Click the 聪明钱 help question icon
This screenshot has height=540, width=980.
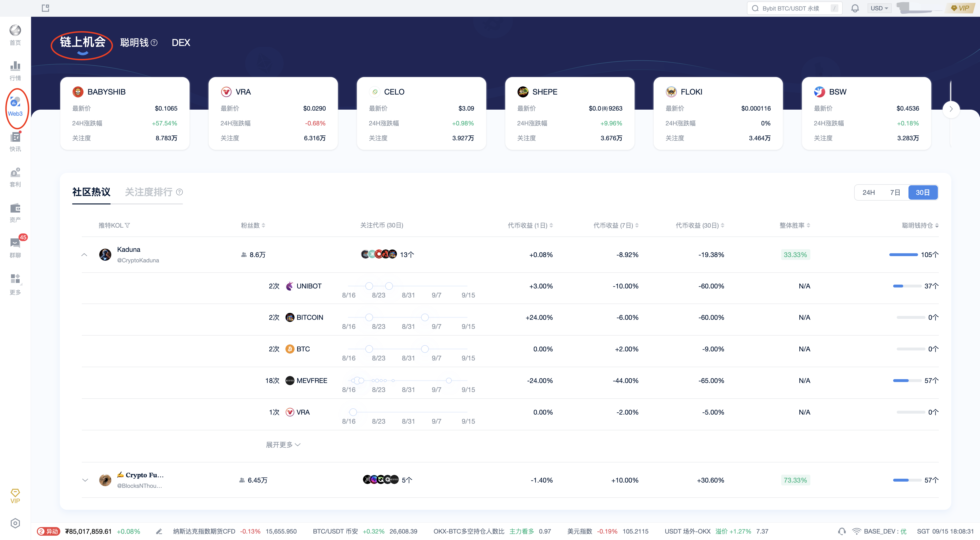click(154, 43)
